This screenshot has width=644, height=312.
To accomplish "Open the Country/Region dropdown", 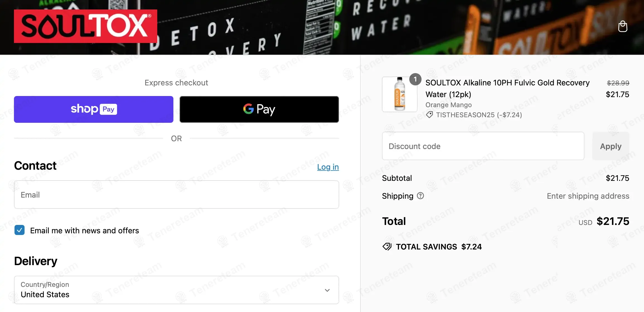I will pyautogui.click(x=176, y=290).
